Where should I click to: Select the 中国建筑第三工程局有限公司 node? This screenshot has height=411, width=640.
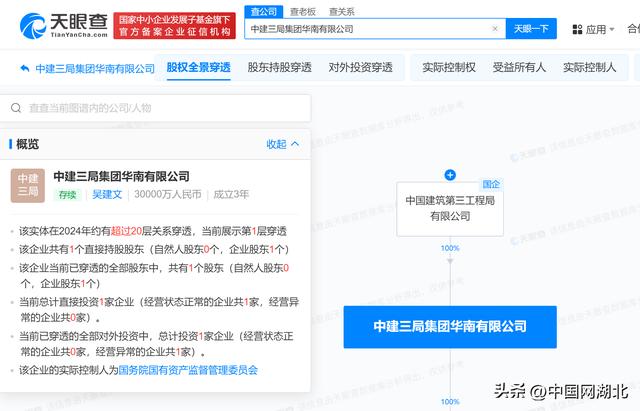click(450, 209)
